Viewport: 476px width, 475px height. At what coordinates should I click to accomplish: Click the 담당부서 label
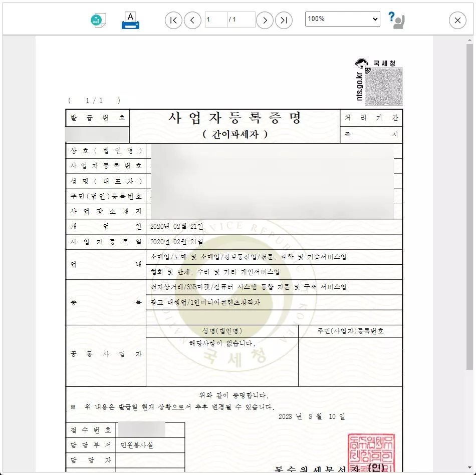pyautogui.click(x=91, y=445)
